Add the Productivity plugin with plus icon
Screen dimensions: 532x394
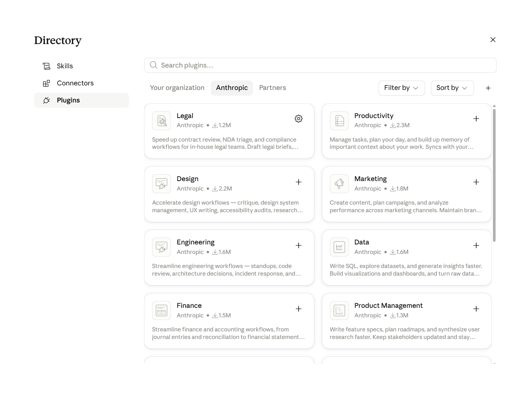(476, 119)
